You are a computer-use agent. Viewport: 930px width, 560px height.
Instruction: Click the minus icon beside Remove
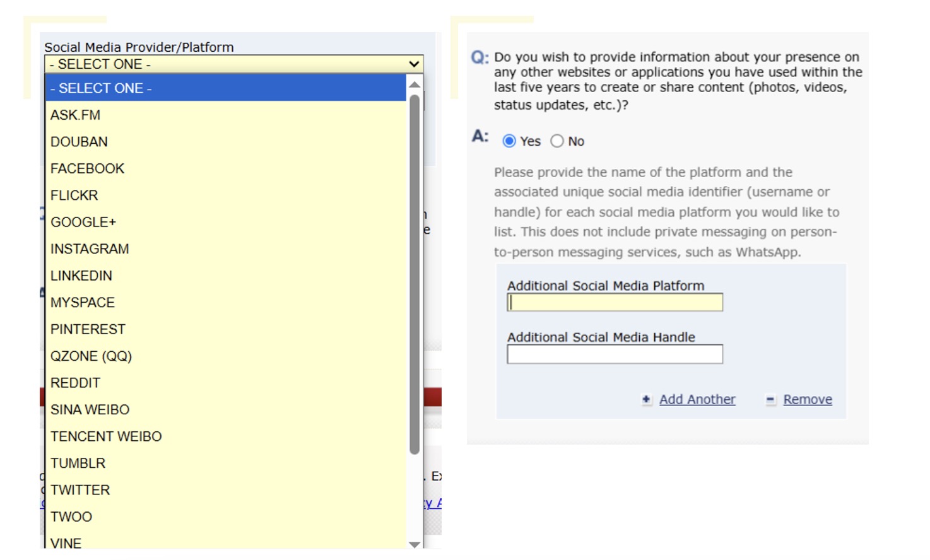(x=770, y=400)
